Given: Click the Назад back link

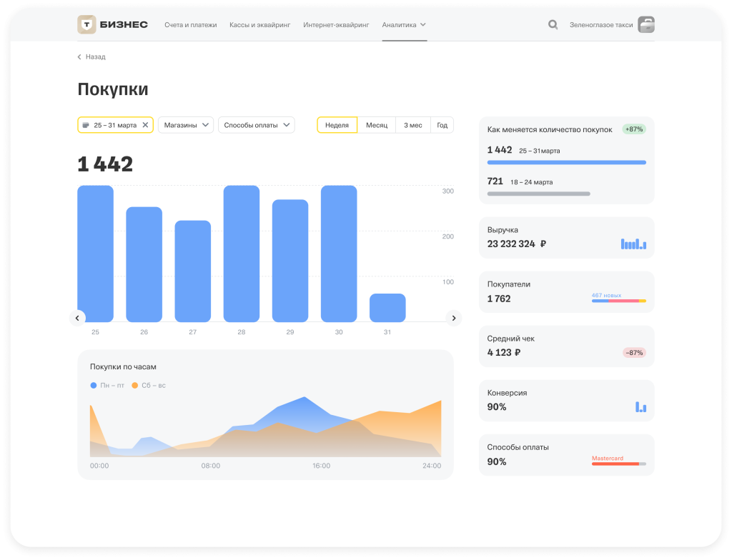Looking at the screenshot, I should click(x=91, y=56).
